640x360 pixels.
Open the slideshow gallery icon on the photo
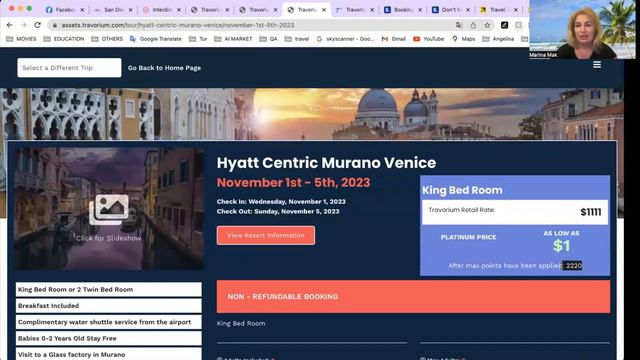pyautogui.click(x=109, y=209)
